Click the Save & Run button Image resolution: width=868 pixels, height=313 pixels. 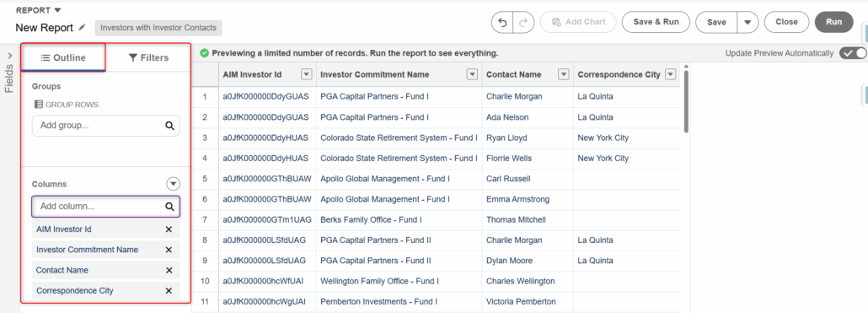point(656,22)
